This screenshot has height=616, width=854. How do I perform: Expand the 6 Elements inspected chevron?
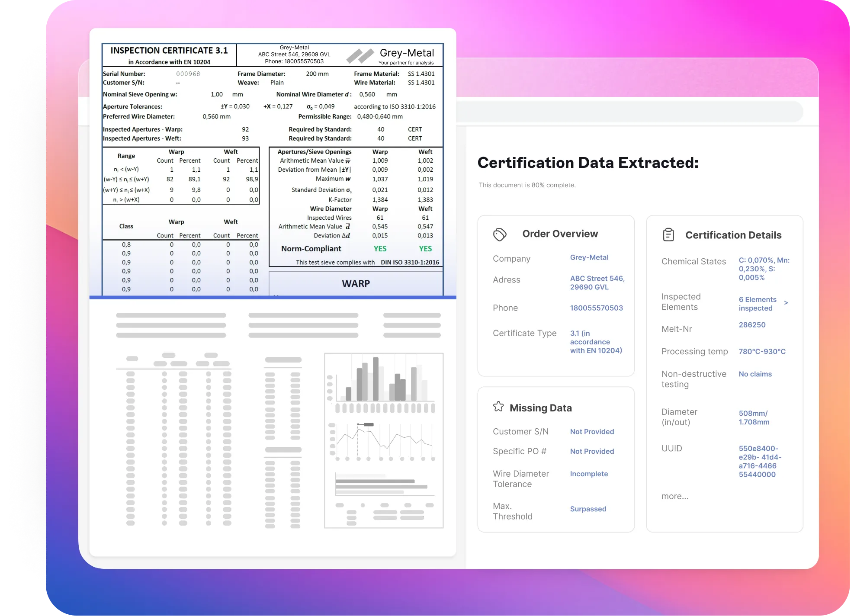786,303
